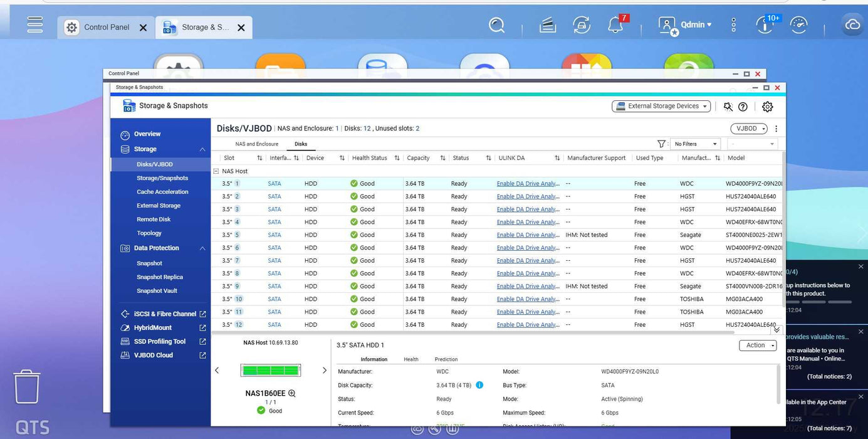
Task: Click Enable DA Drive Analyzer link for slot 10
Action: point(528,299)
